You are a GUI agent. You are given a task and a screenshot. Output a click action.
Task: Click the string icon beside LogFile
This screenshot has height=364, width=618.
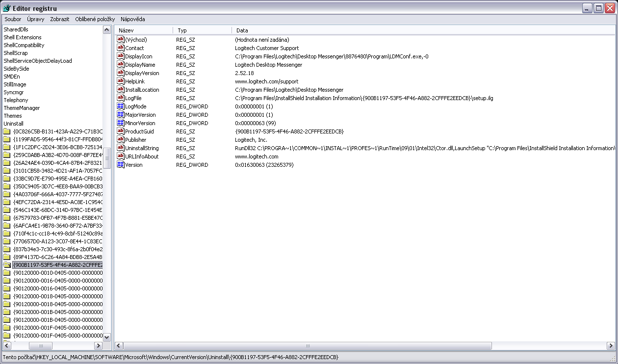[x=121, y=98]
